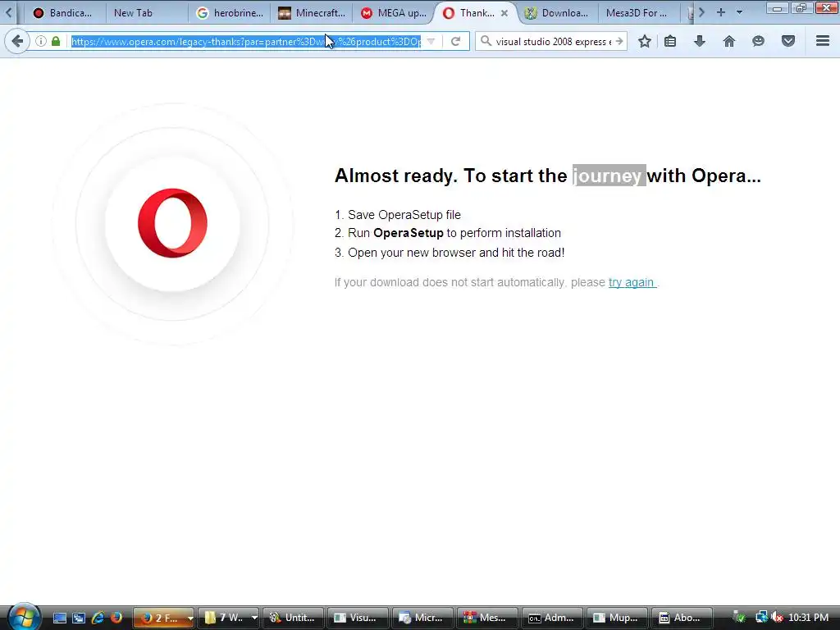840x630 pixels.
Task: Restore down the Firefox window
Action: [801, 7]
